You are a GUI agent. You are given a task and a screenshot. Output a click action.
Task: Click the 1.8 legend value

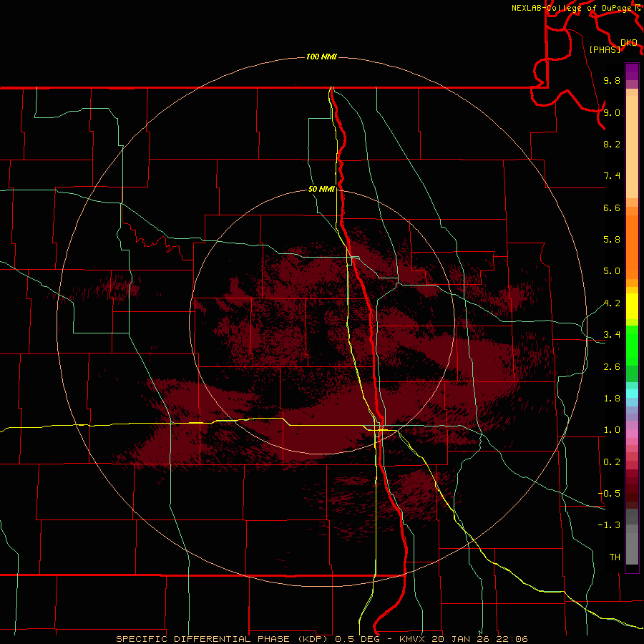point(612,399)
